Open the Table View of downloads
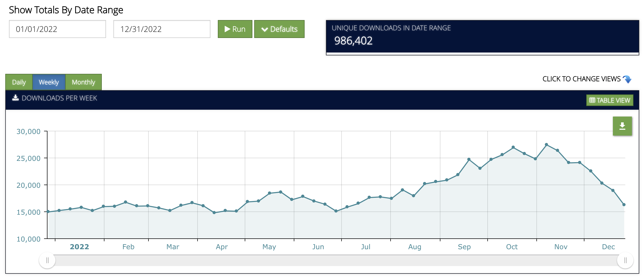Image resolution: width=644 pixels, height=279 pixels. point(609,100)
